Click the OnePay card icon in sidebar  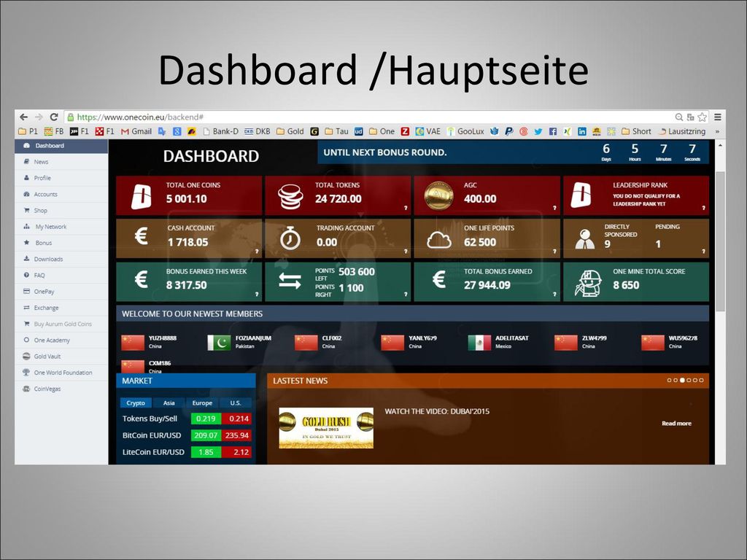coord(27,292)
